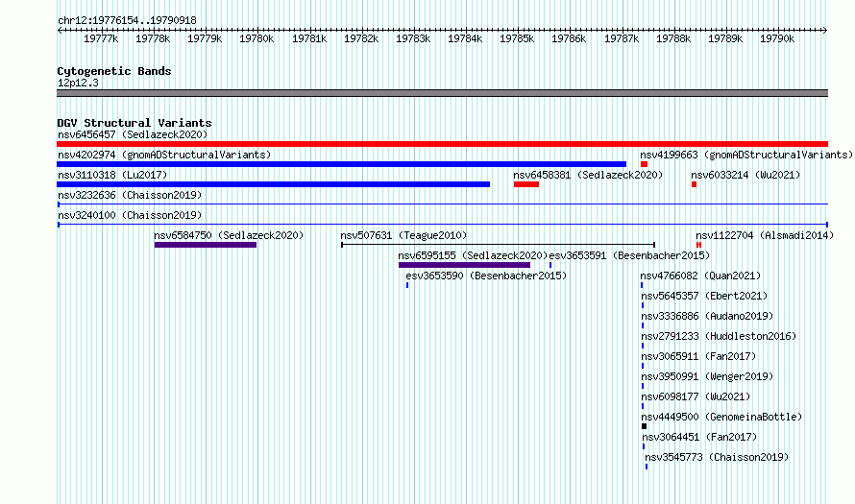Screen dimensions: 855x504
Task: Click the black nsv507631 span line
Action: (x=498, y=245)
